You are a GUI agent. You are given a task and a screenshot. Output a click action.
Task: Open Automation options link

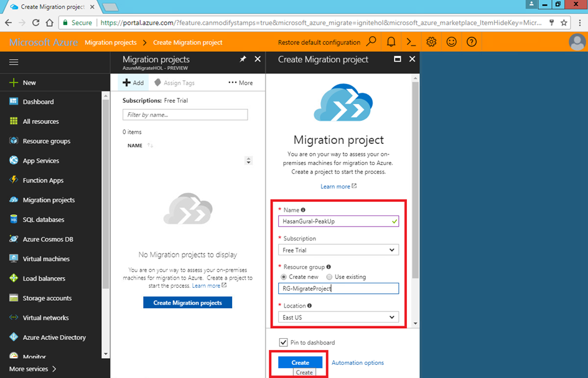coord(357,362)
